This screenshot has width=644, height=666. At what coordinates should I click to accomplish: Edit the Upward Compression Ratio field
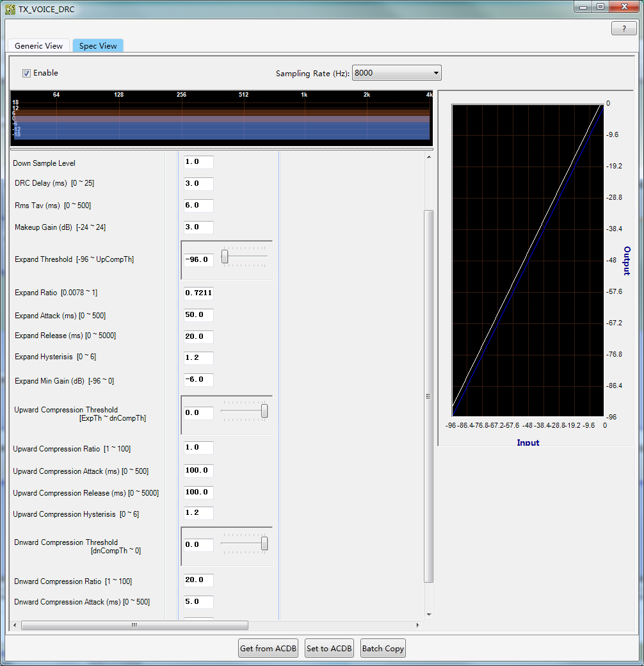[198, 447]
